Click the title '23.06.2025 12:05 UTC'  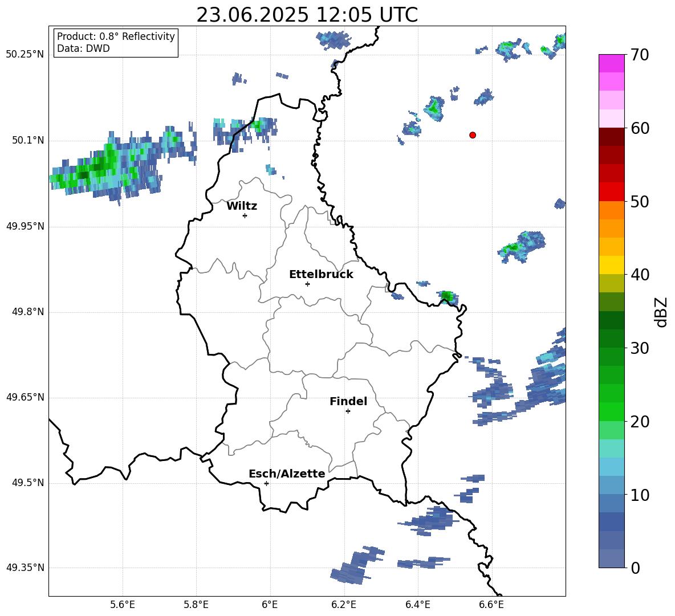click(307, 15)
